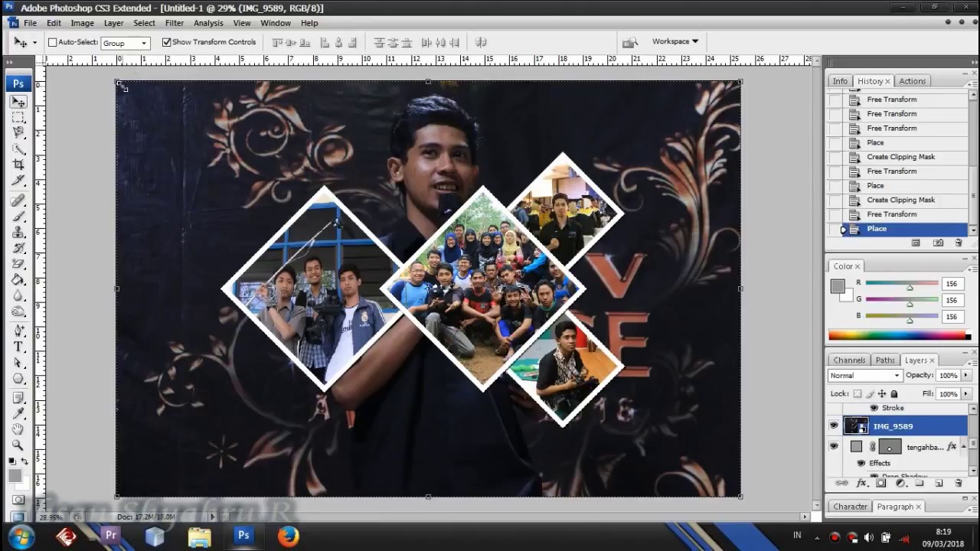The height and width of the screenshot is (551, 980).
Task: Switch to the Paths tab
Action: (885, 360)
